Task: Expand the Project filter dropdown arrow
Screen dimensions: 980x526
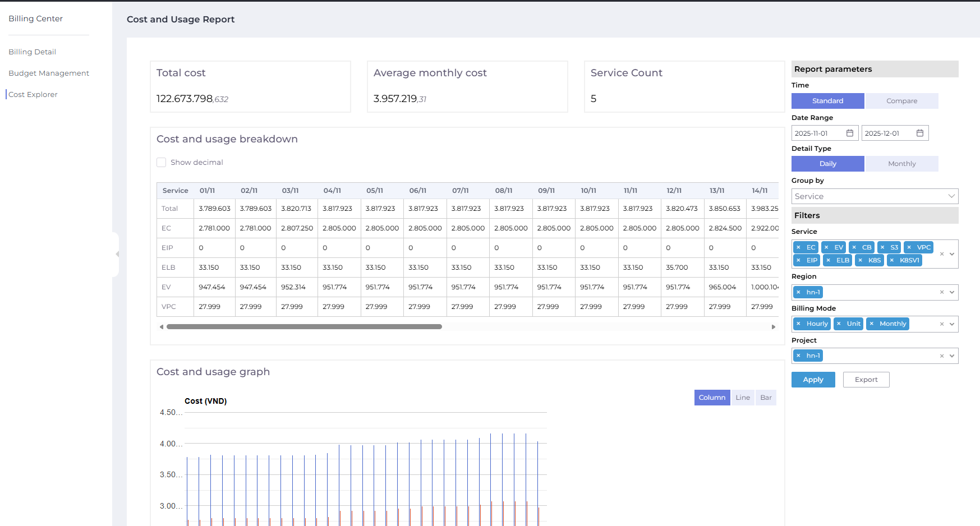Action: point(952,356)
